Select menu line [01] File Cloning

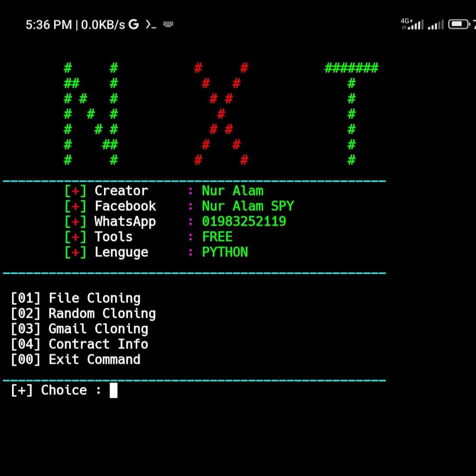(75, 298)
